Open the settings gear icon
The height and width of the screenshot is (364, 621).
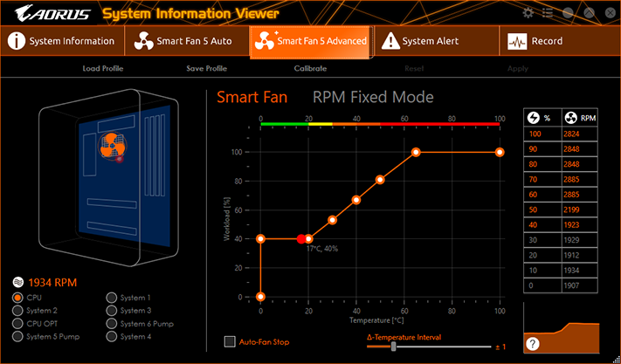[528, 13]
